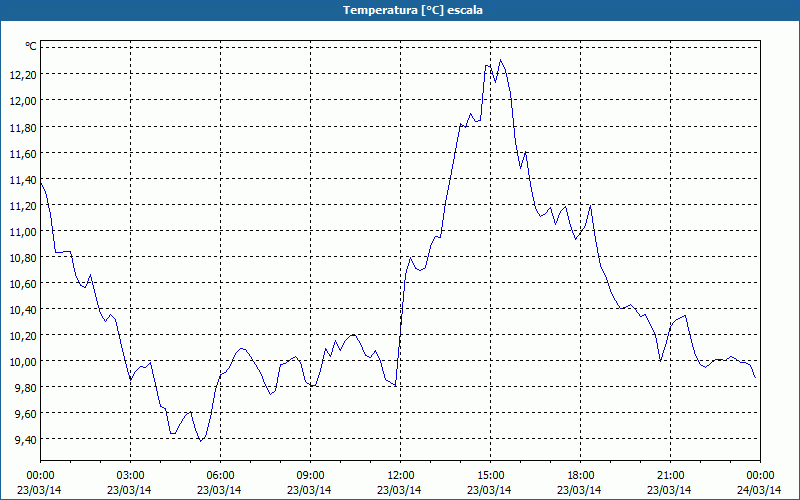Click the °C unit label on the y-axis
Image resolution: width=800 pixels, height=500 pixels.
31,46
